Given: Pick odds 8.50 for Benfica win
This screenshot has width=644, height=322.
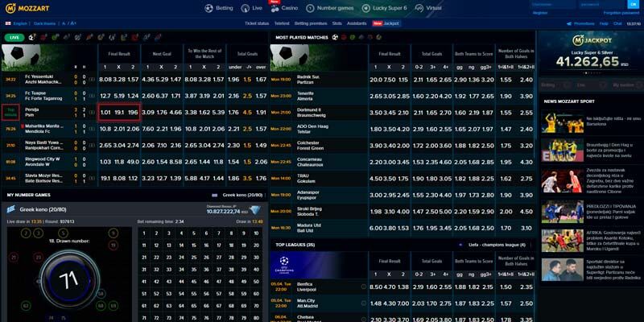Looking at the screenshot, I should 376,287.
